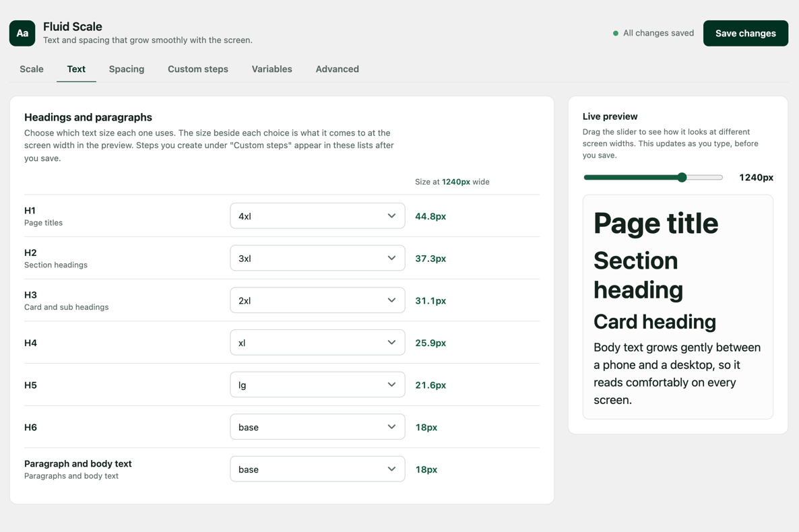
Task: Click the body text paragraph in the preview
Action: coord(677,374)
